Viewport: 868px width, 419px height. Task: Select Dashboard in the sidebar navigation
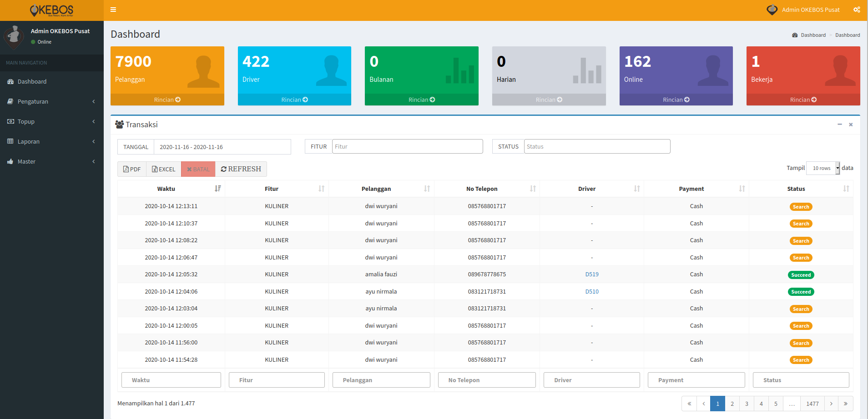(32, 81)
